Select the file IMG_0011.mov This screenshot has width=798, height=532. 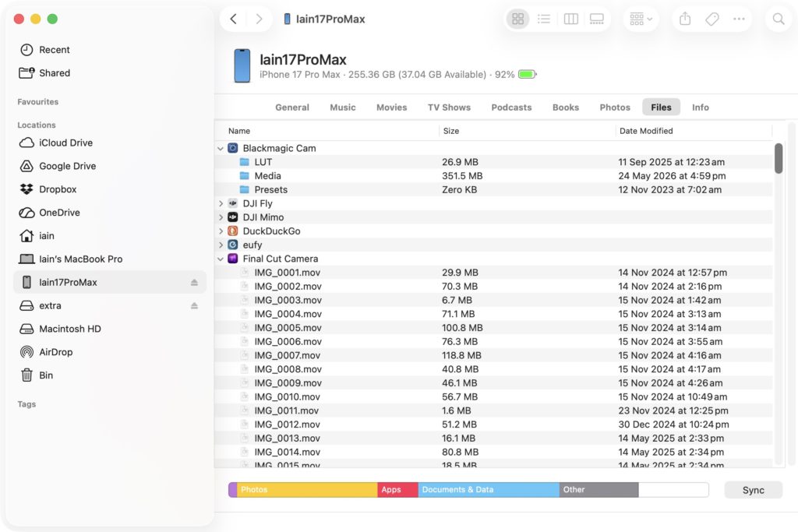coord(493,410)
